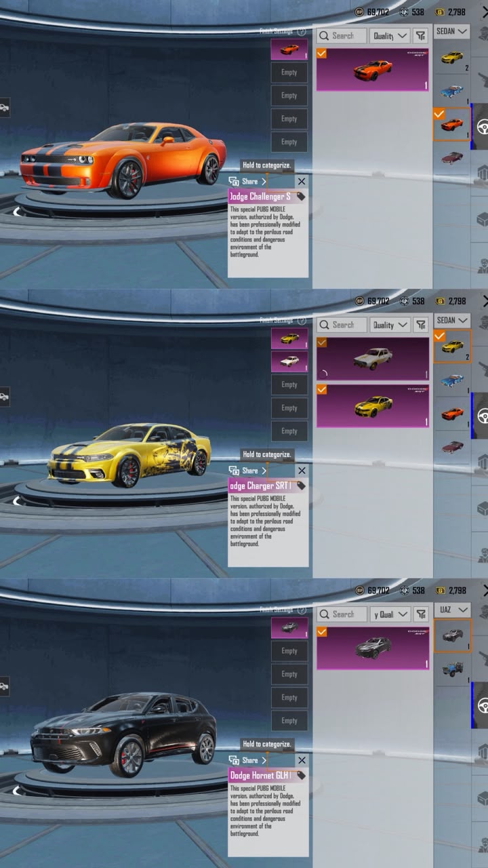
Task: Click the car icon at the Hornet screen's left edge
Action: pyautogui.click(x=4, y=686)
